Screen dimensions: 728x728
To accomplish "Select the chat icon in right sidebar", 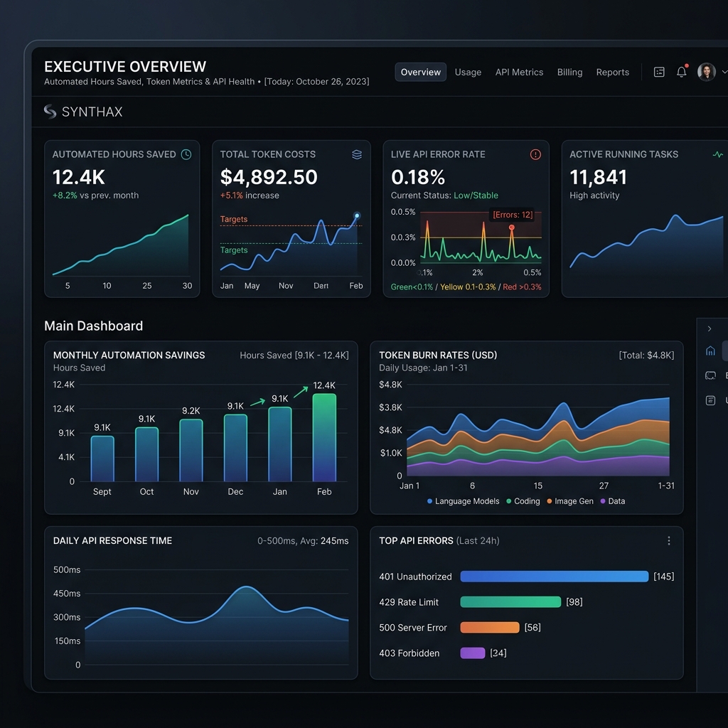I will [710, 375].
